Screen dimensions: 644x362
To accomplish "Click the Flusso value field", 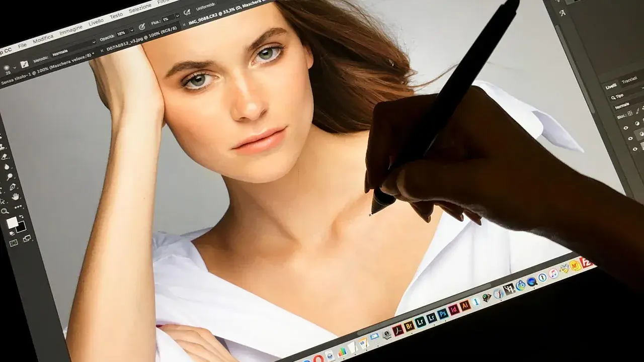I will pos(168,19).
